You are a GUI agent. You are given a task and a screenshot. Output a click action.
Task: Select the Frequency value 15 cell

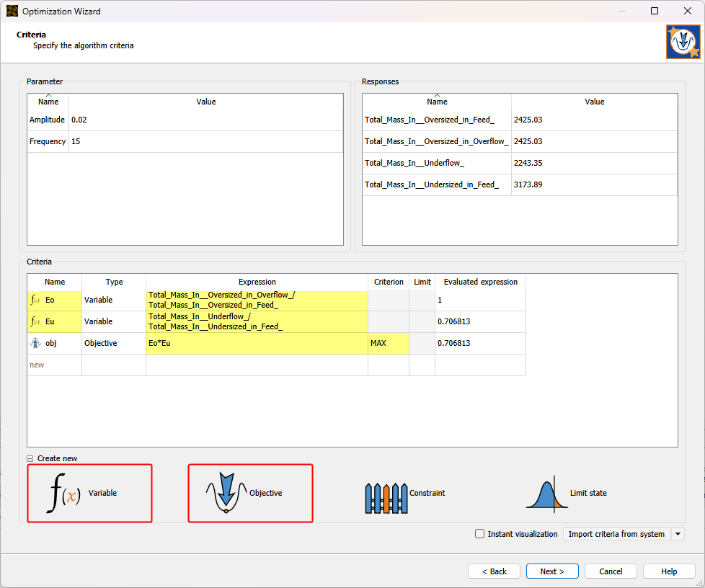(206, 142)
